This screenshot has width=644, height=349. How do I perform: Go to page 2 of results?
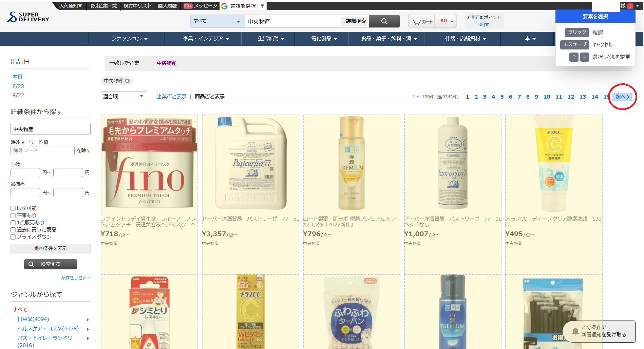click(476, 97)
